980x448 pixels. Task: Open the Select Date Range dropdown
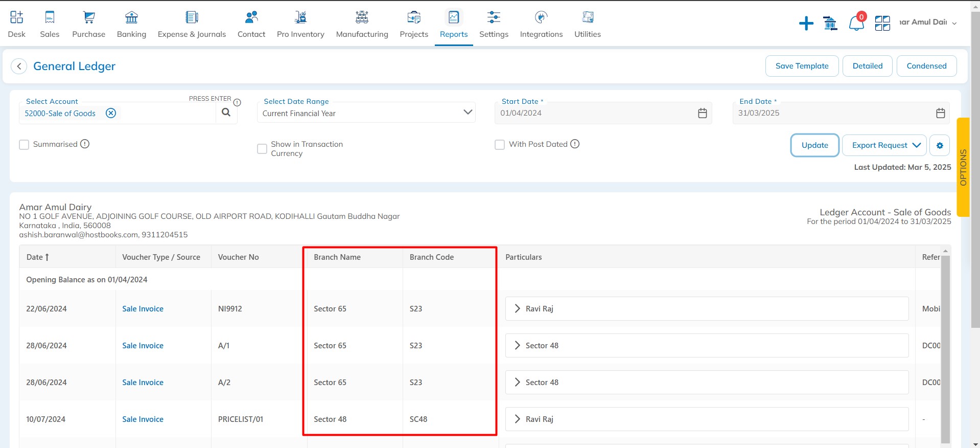tap(366, 113)
